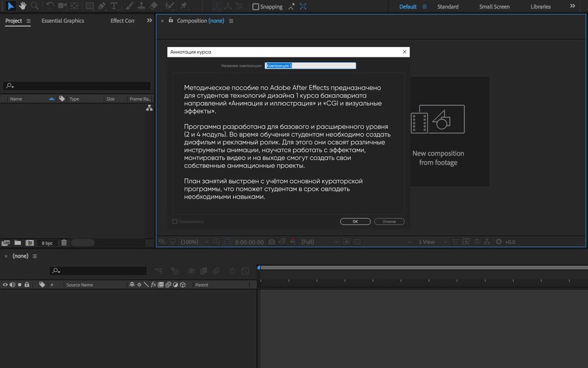The height and width of the screenshot is (368, 588).
Task: Click the trash icon in the Project panel
Action: 64,243
